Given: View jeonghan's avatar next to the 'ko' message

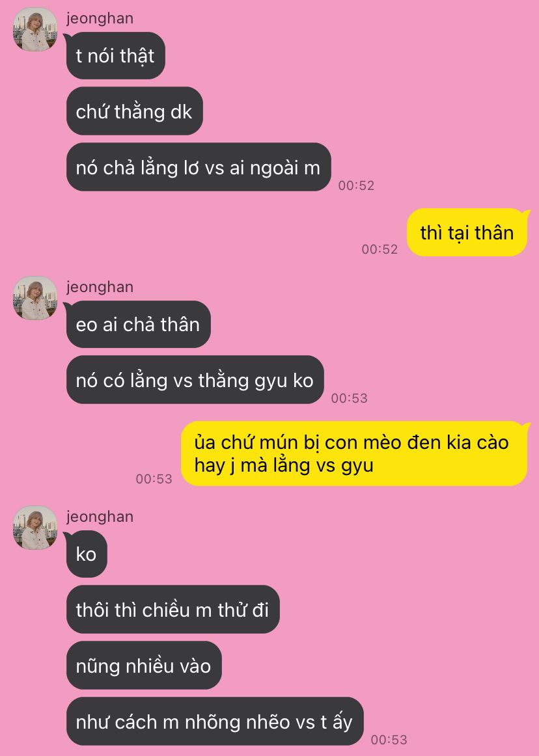Looking at the screenshot, I should (35, 528).
